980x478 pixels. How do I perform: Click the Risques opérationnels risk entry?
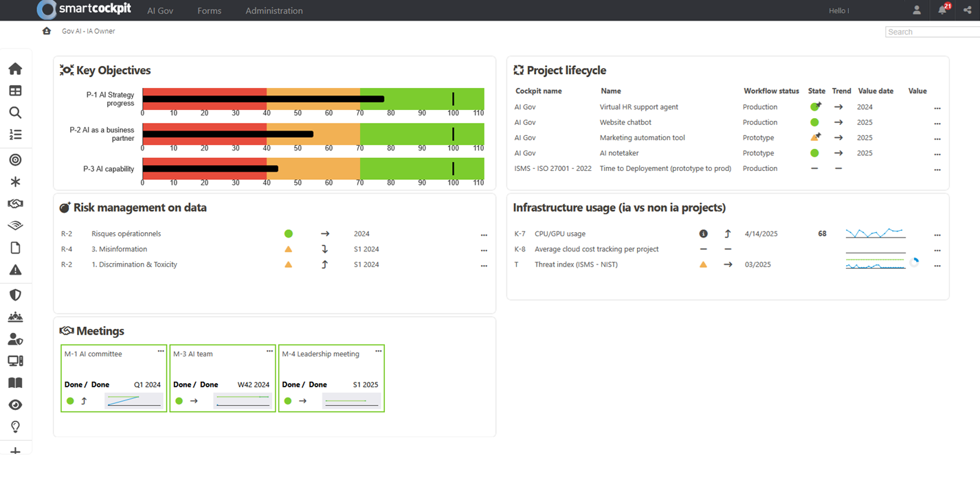click(124, 234)
